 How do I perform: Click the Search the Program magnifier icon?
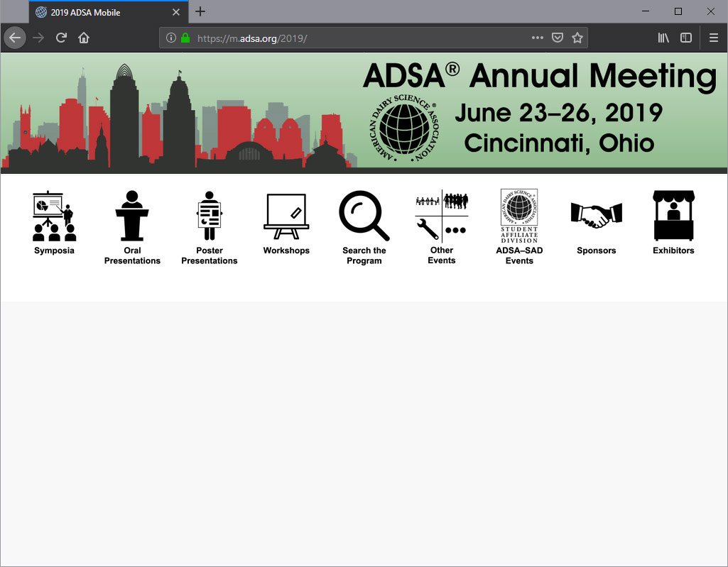pyautogui.click(x=364, y=216)
